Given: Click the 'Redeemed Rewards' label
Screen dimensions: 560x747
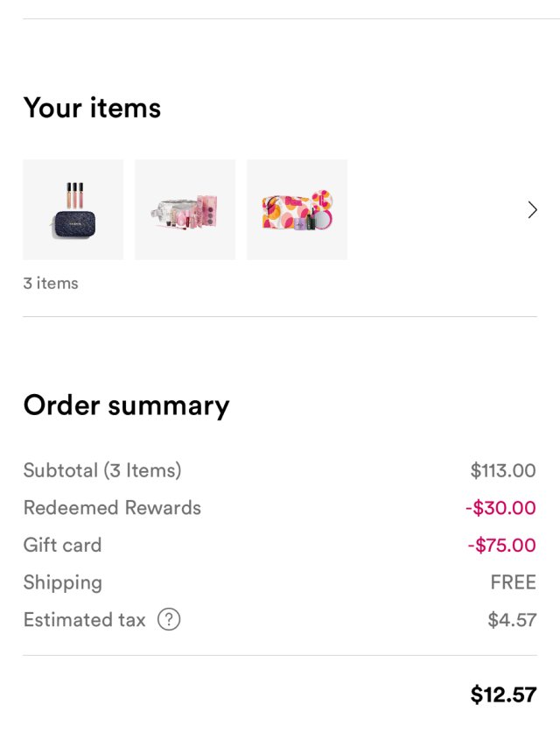Looking at the screenshot, I should pos(112,508).
